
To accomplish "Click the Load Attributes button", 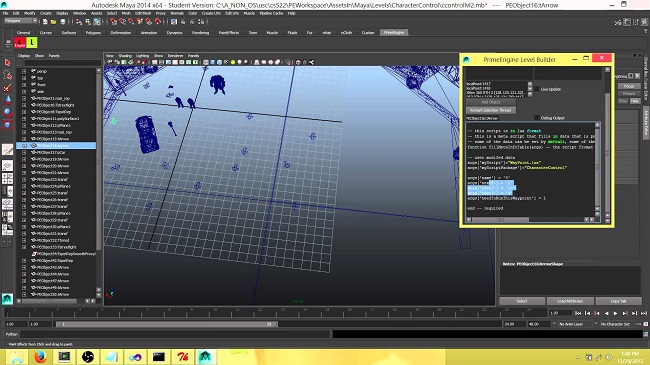I will pyautogui.click(x=570, y=301).
